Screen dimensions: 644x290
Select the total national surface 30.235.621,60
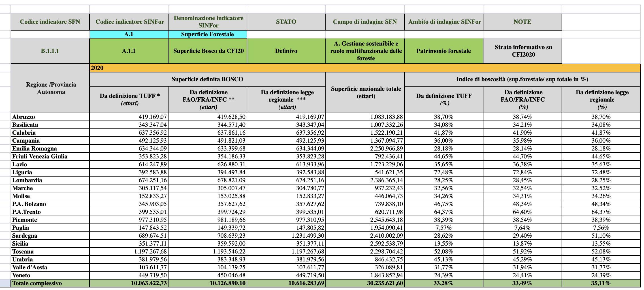point(365,283)
